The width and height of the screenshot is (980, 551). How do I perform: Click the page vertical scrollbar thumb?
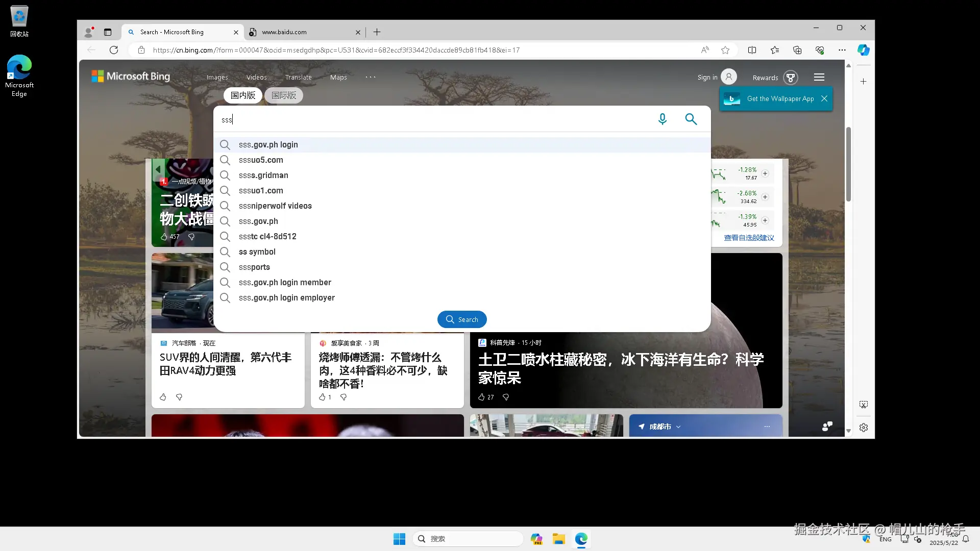pos(848,163)
